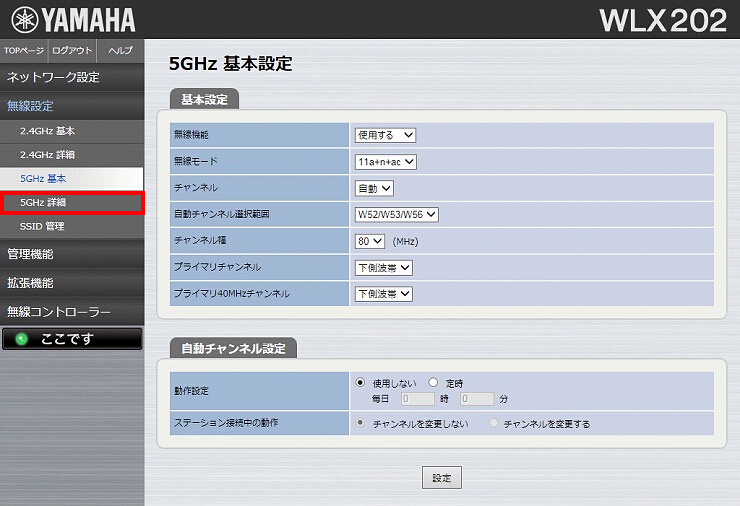Viewport: 740px width, 506px height.
Task: Click the 設定 submit button
Action: [x=442, y=478]
